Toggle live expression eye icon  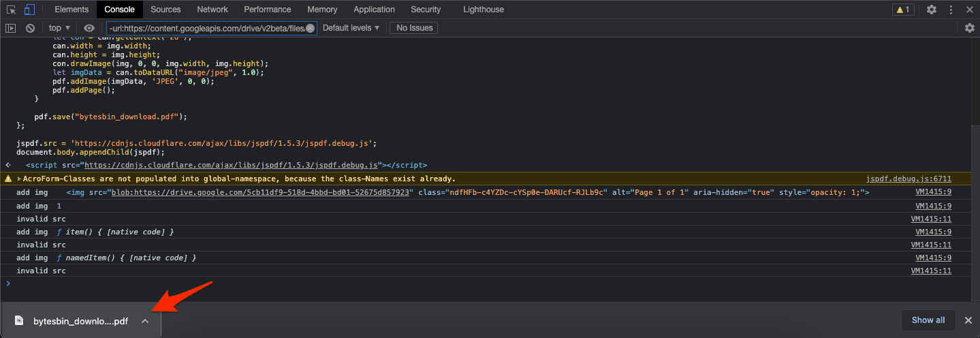tap(89, 28)
